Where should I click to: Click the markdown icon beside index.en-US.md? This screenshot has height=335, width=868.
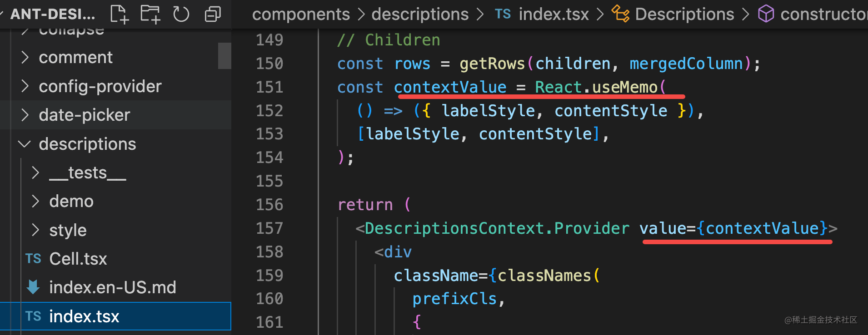[x=33, y=287]
